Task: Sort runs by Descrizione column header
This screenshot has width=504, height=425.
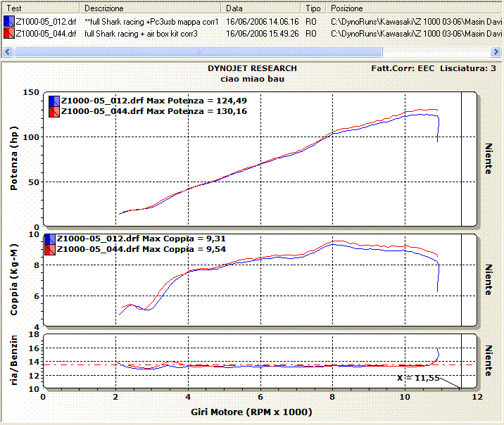Action: pos(151,8)
